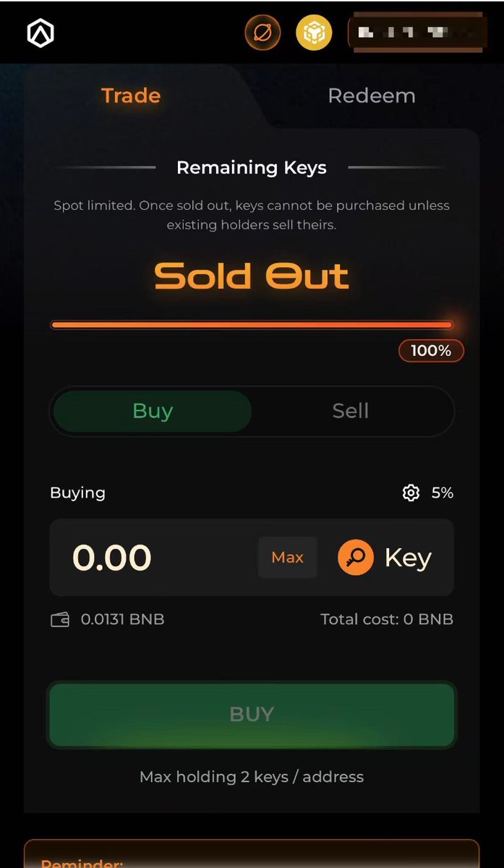This screenshot has height=868, width=504.
Task: Click the sold-out progress bar
Action: [252, 325]
